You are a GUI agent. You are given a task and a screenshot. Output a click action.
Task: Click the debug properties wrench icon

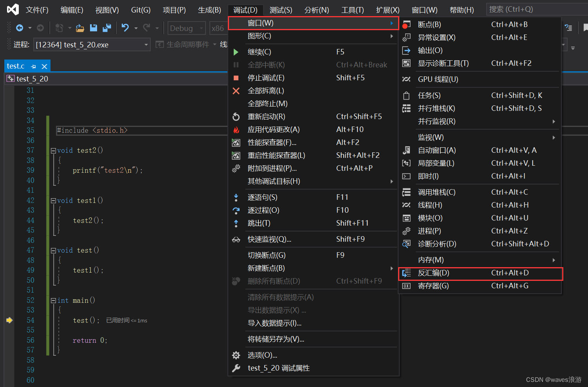pyautogui.click(x=236, y=368)
